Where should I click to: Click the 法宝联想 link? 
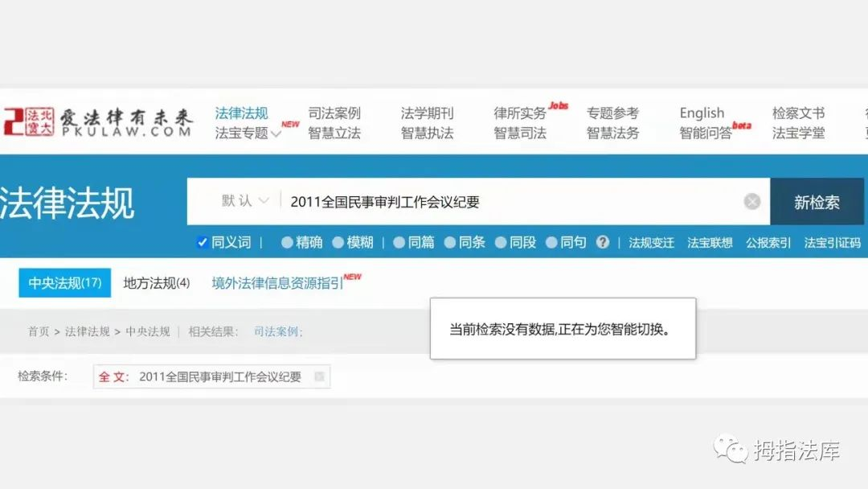[x=709, y=241]
